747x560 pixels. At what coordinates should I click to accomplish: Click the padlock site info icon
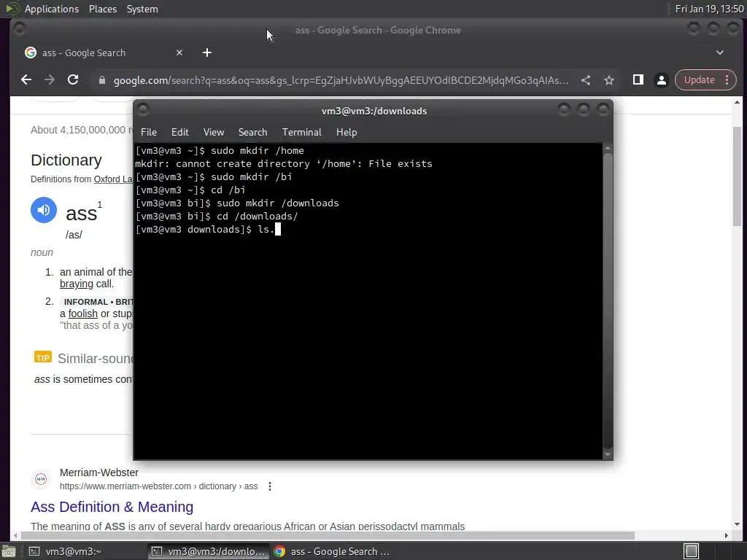101,80
